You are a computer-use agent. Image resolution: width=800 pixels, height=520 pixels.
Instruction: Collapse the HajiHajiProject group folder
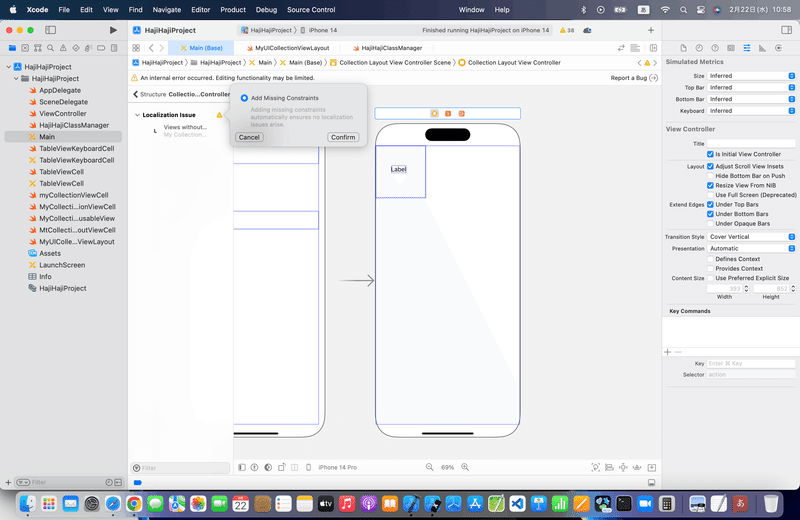[16, 79]
